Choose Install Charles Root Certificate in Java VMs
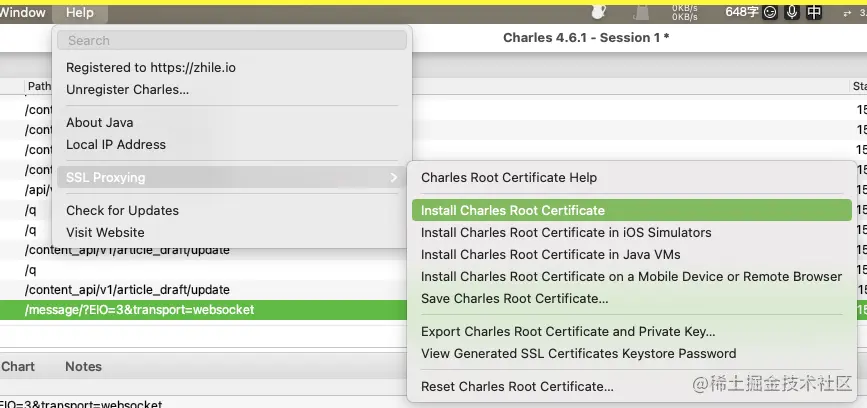The width and height of the screenshot is (867, 408). point(551,254)
